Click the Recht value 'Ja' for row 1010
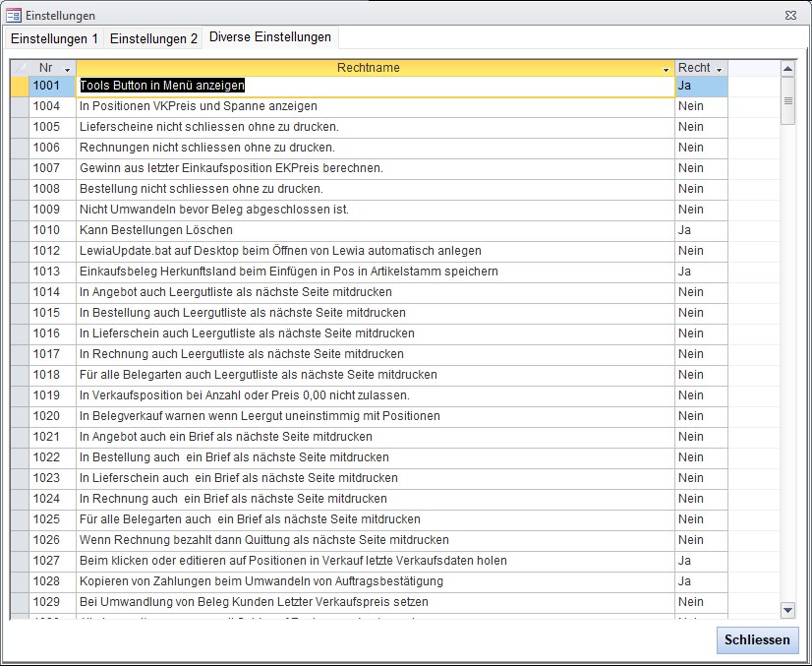Viewport: 812px width, 666px height. pos(701,230)
